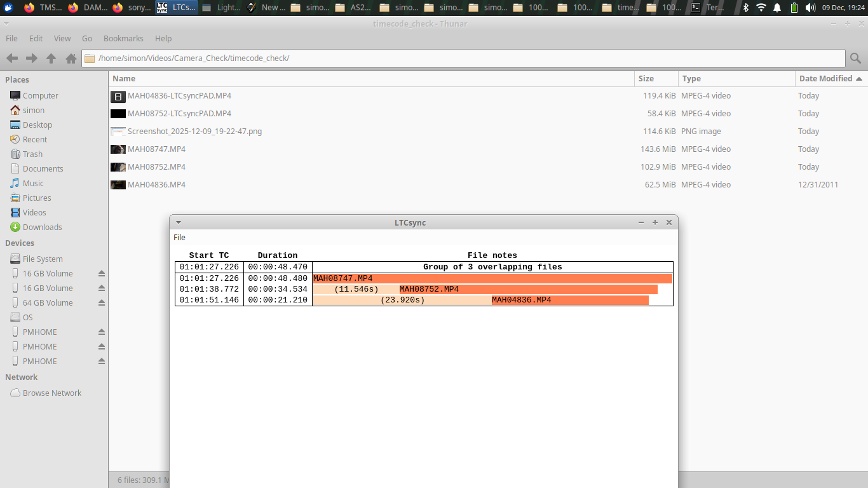Sort files by the Name column header

click(372, 79)
